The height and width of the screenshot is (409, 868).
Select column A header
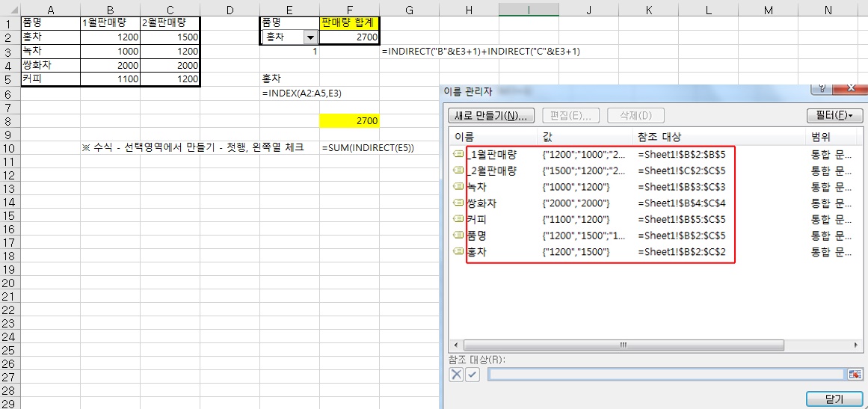coord(51,10)
